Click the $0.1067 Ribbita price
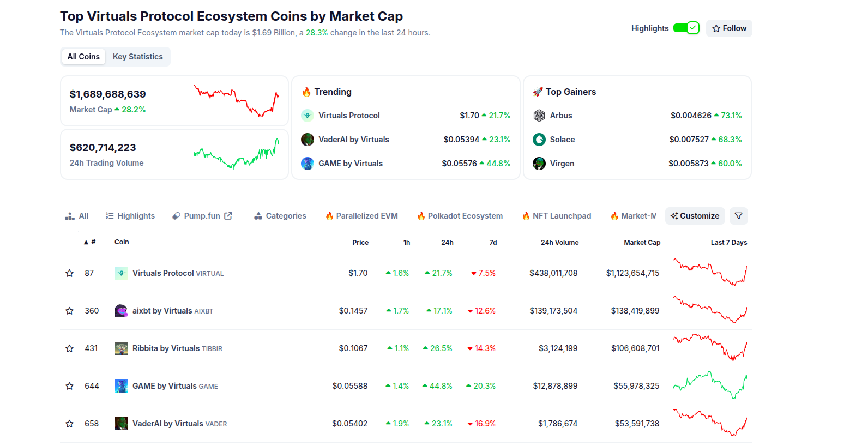The image size is (868, 446). [353, 348]
